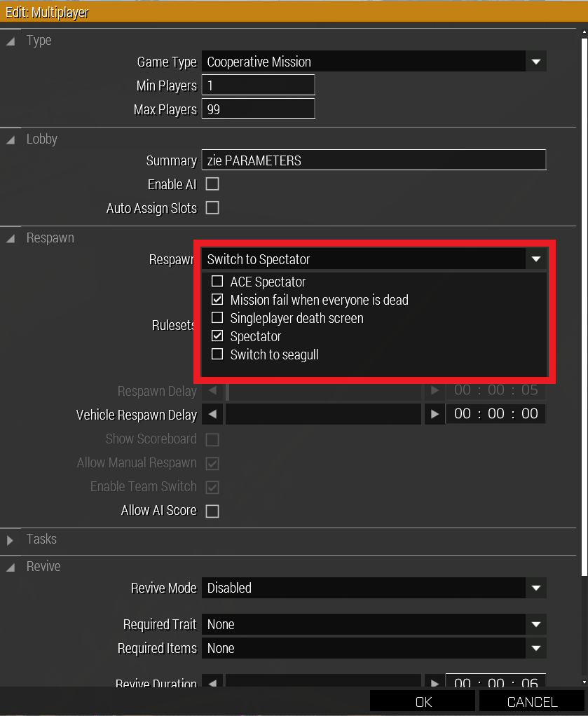
Task: Collapse the Respawn section
Action: pyautogui.click(x=11, y=238)
